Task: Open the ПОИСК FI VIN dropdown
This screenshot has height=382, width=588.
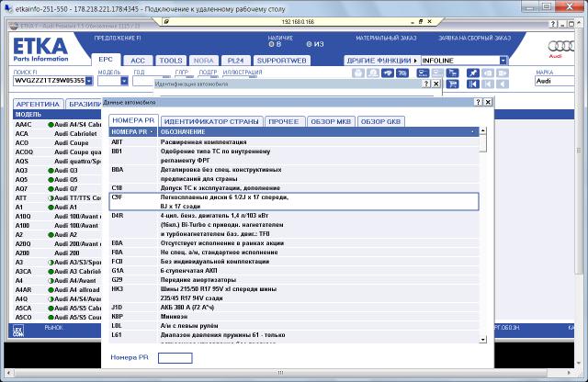Action: coord(89,81)
